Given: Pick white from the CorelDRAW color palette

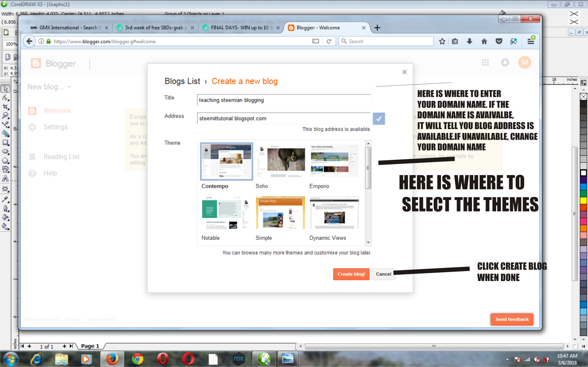Looking at the screenshot, I should tap(583, 173).
